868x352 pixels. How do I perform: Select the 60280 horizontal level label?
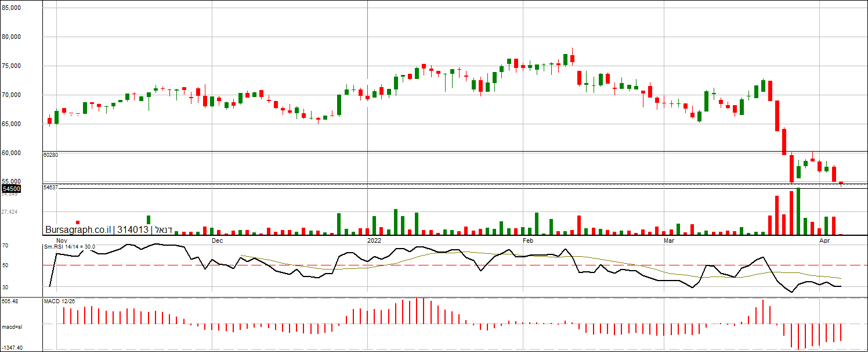coord(51,155)
